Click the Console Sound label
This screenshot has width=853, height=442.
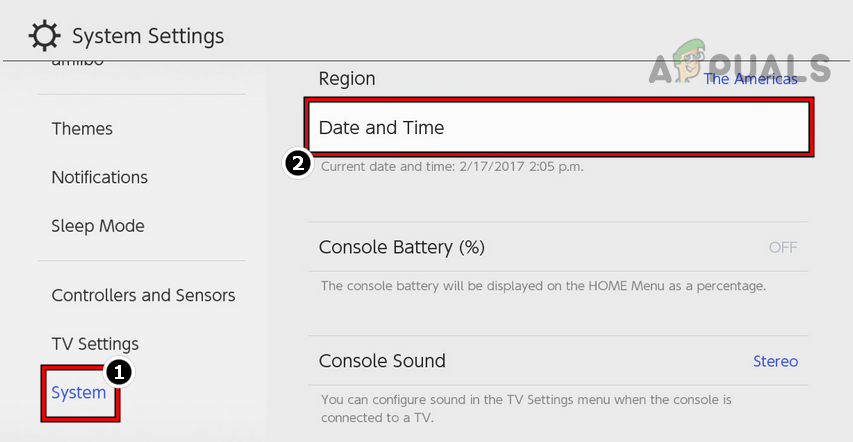[x=382, y=361]
